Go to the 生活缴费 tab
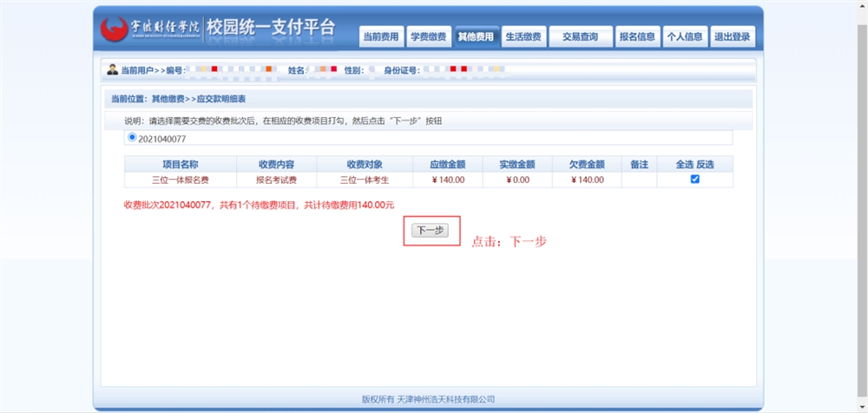This screenshot has height=413, width=868. (523, 37)
